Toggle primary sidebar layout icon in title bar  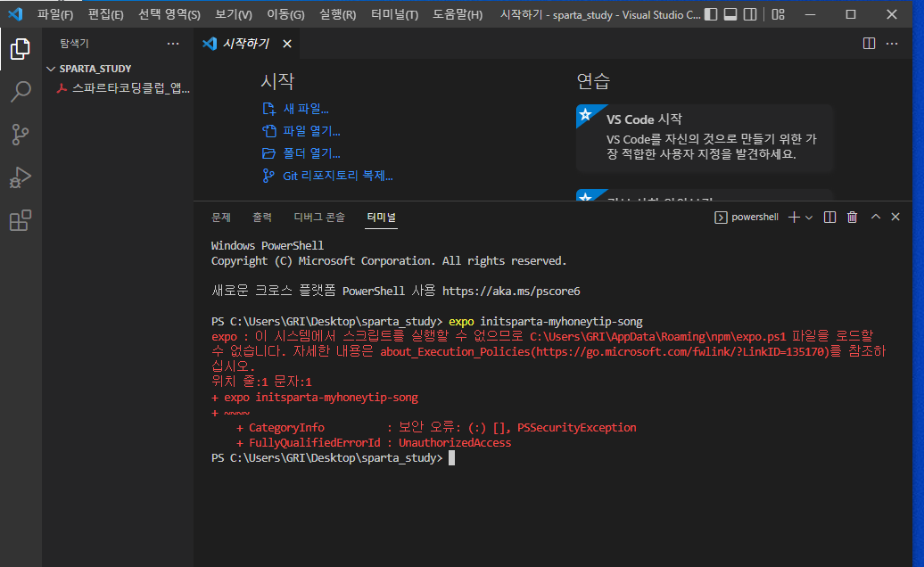point(711,14)
